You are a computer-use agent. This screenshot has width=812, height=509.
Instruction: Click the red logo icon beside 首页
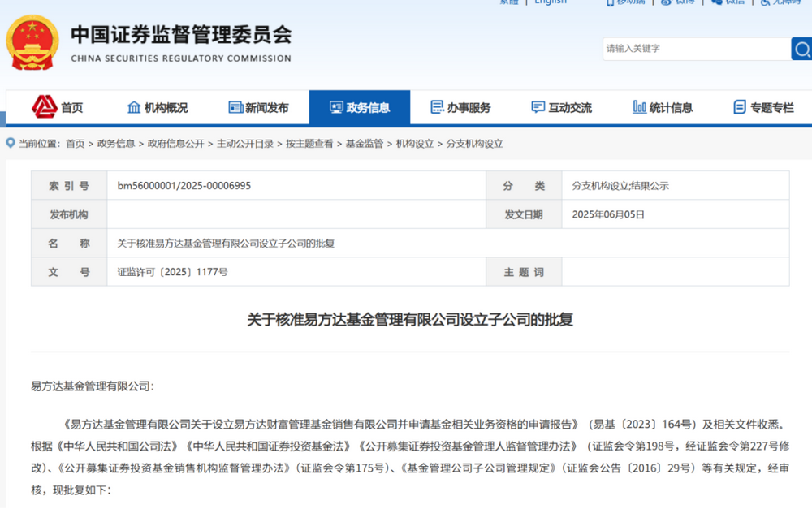(x=43, y=107)
